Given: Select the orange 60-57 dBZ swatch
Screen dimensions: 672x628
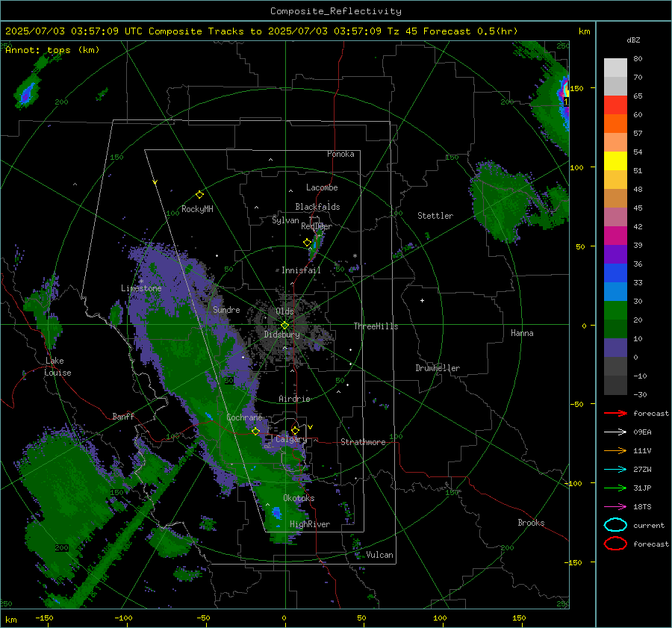Looking at the screenshot, I should click(615, 123).
